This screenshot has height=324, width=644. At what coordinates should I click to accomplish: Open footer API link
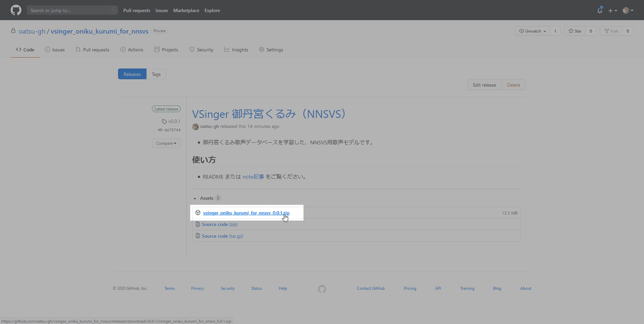438,289
